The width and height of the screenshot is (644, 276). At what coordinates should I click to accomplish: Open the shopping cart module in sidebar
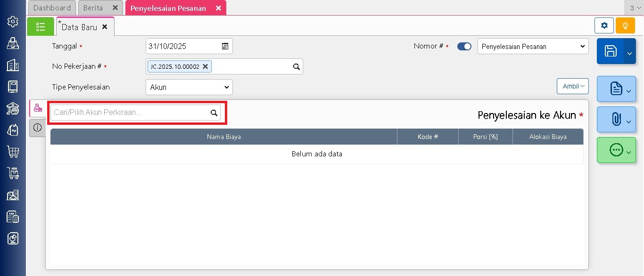pos(13,152)
